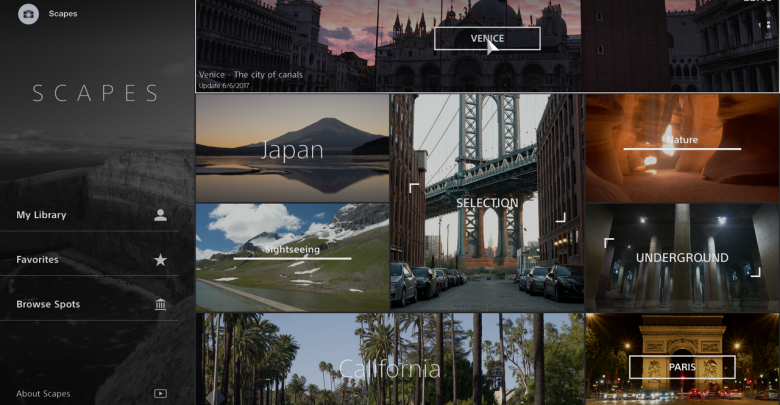
Task: Click the "Venice - The city of canals" caption
Action: tap(250, 74)
